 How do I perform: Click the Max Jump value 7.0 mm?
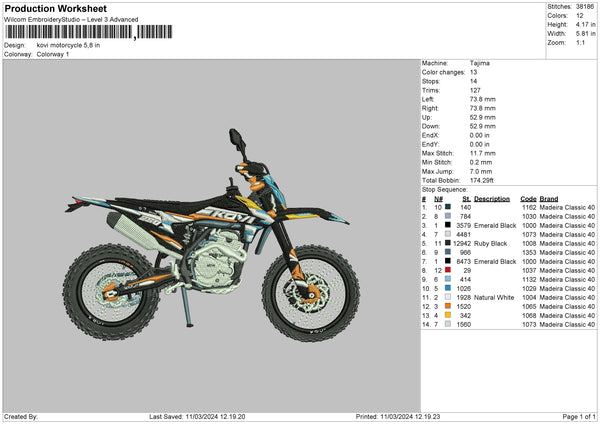(481, 171)
